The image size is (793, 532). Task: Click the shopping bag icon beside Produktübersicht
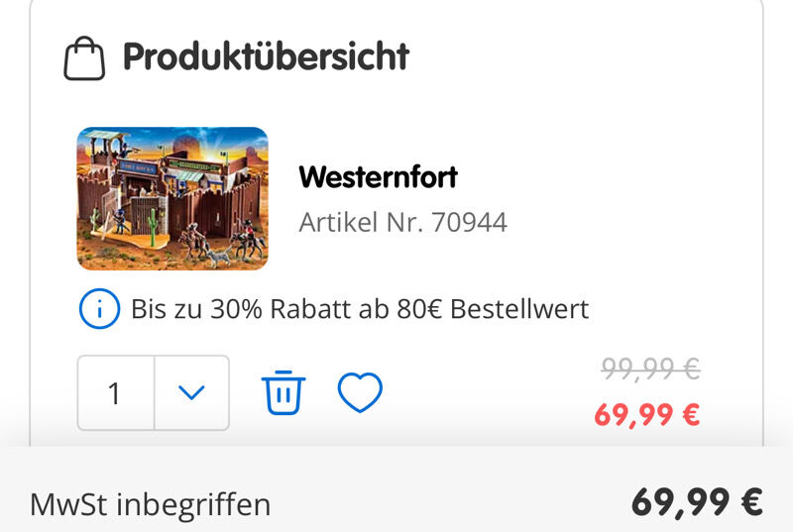(84, 58)
